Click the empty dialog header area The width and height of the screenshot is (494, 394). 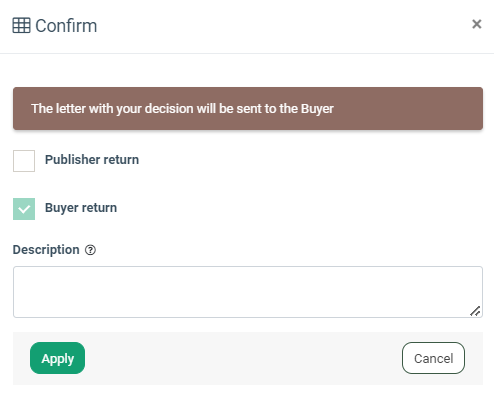[x=283, y=26]
